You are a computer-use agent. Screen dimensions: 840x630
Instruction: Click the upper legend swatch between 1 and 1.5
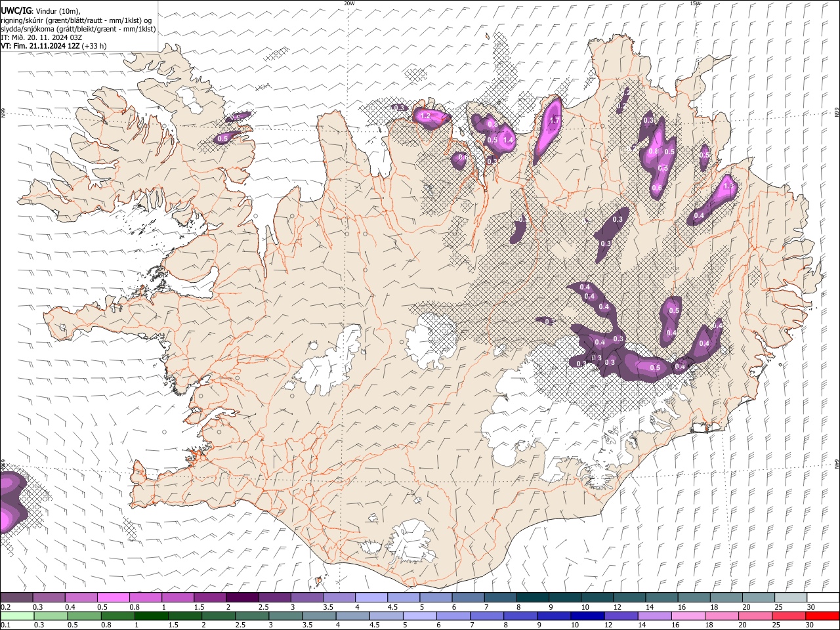click(178, 598)
